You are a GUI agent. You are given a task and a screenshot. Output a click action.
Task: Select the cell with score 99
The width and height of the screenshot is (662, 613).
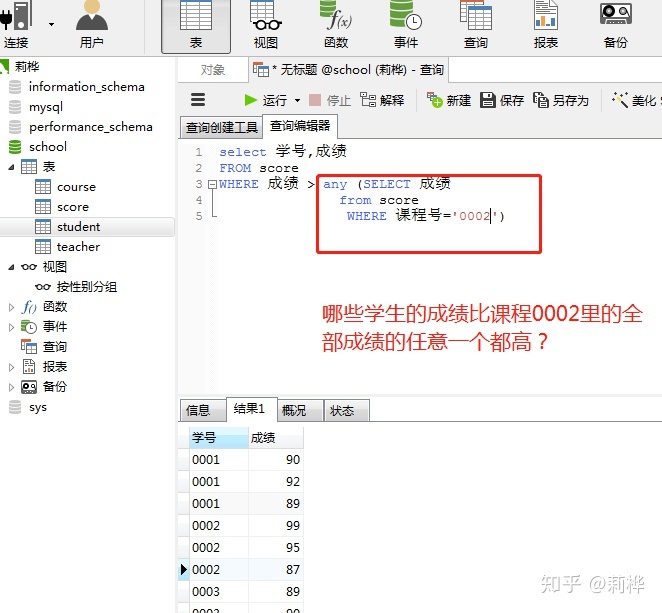(x=276, y=526)
